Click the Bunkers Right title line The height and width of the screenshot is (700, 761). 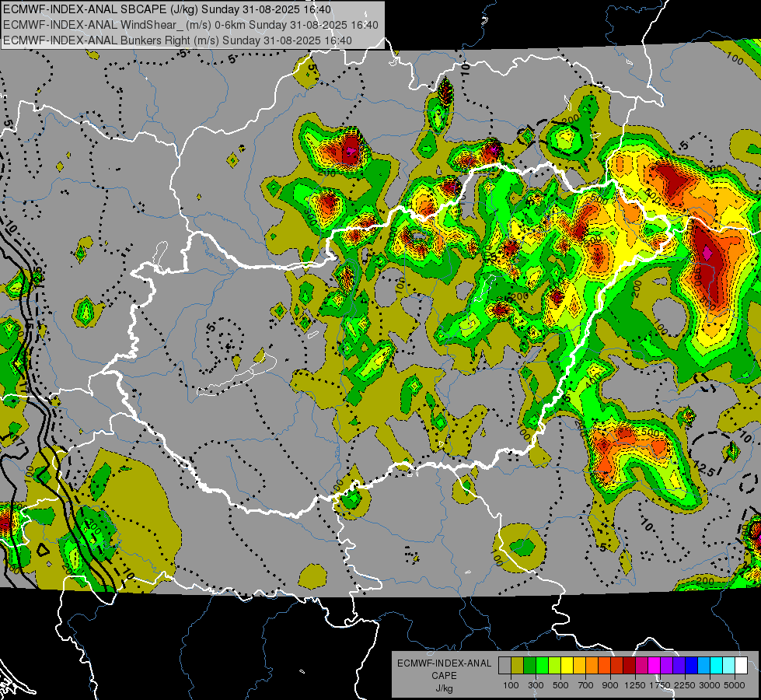click(177, 40)
